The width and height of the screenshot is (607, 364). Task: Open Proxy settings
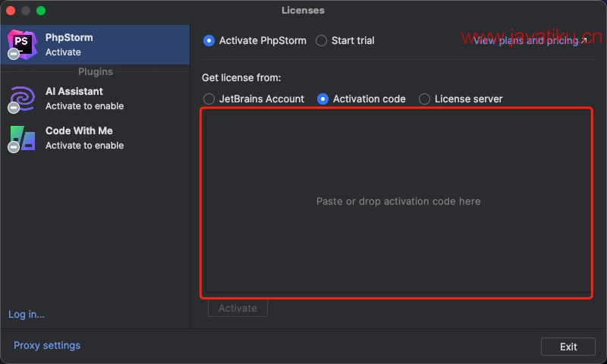coord(47,345)
